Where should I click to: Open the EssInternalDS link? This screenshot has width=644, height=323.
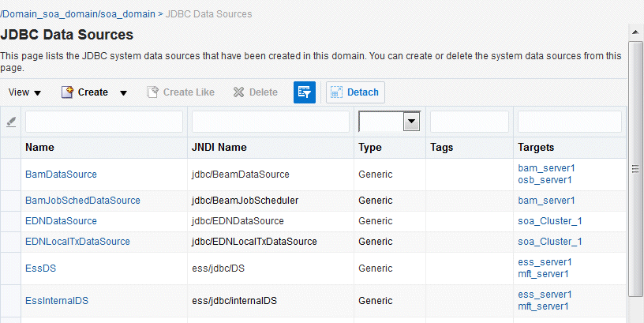click(57, 301)
